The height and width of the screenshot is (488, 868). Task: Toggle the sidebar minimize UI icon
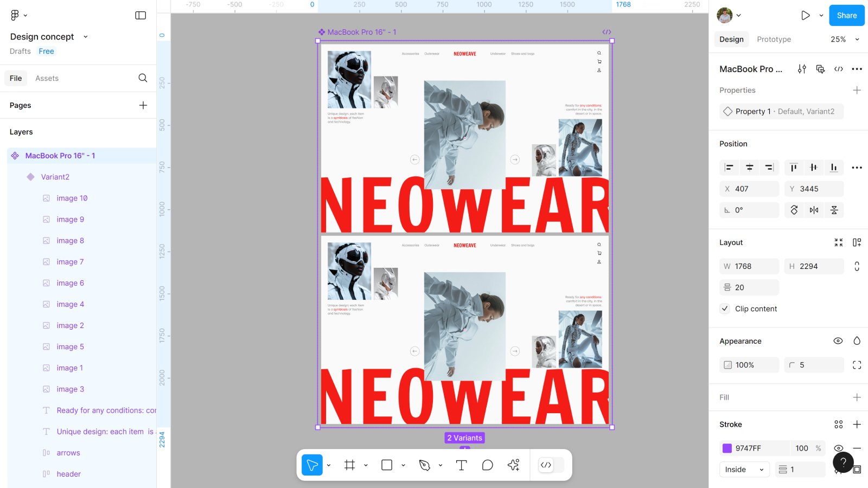(x=141, y=16)
